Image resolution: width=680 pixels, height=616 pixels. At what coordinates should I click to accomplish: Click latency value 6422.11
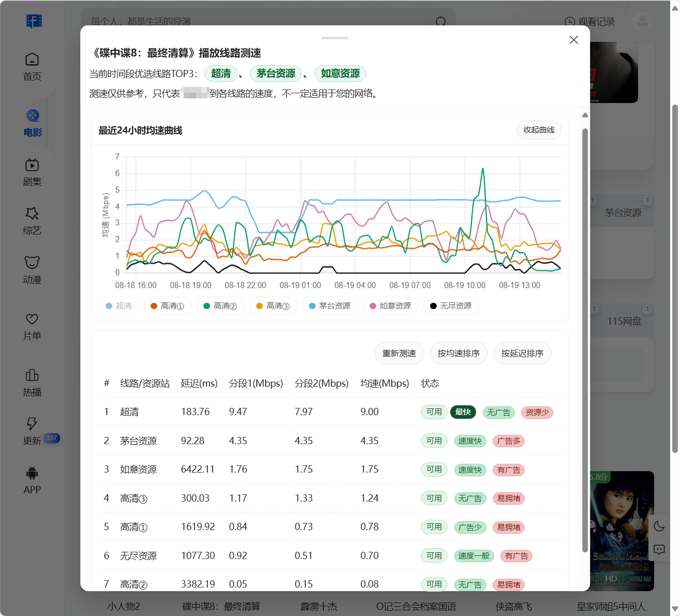pyautogui.click(x=198, y=470)
